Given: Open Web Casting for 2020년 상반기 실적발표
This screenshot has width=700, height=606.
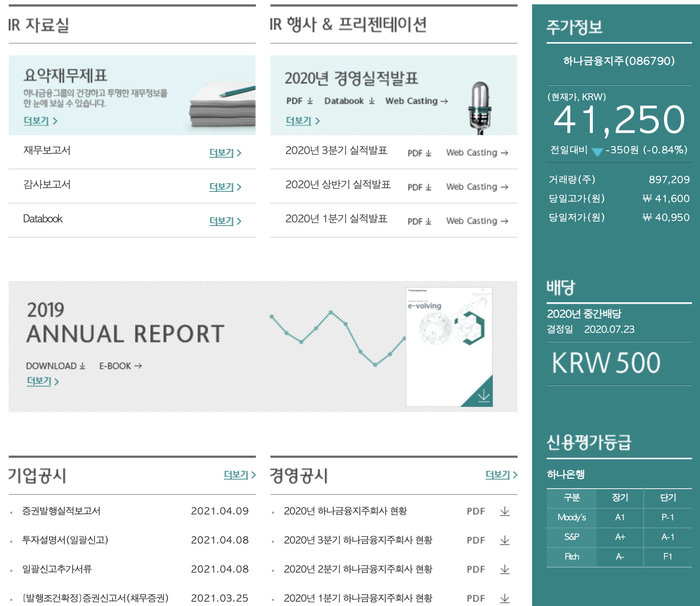Looking at the screenshot, I should [477, 187].
